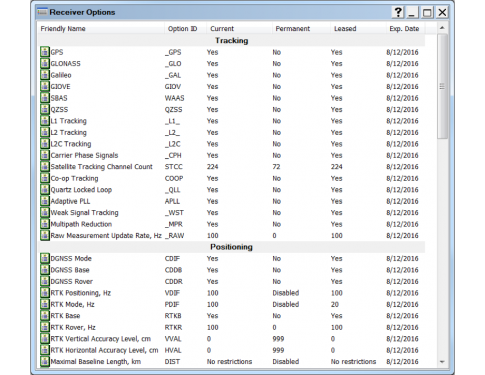
Task: Click icon beside Maximal Baseline Length, km
Action: 45,362
